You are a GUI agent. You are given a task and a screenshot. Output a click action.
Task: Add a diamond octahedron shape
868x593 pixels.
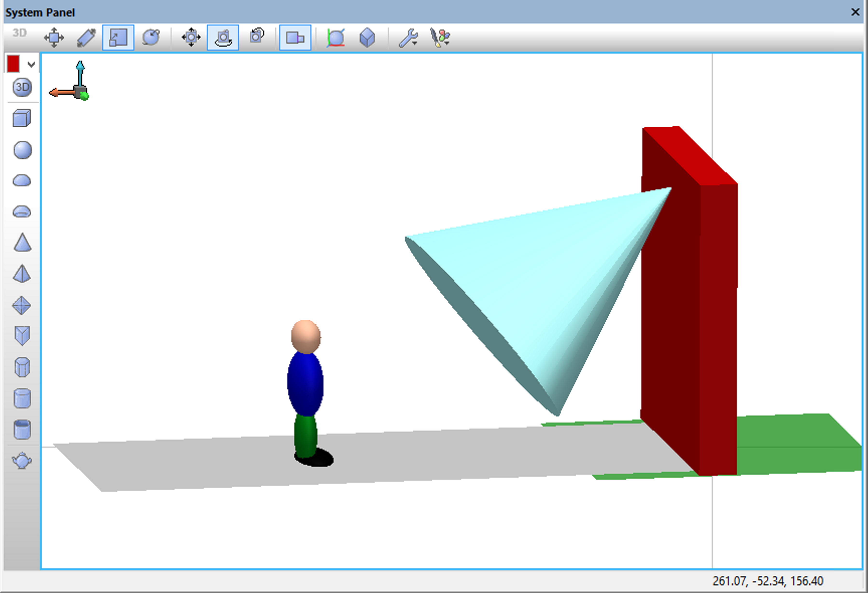point(21,305)
